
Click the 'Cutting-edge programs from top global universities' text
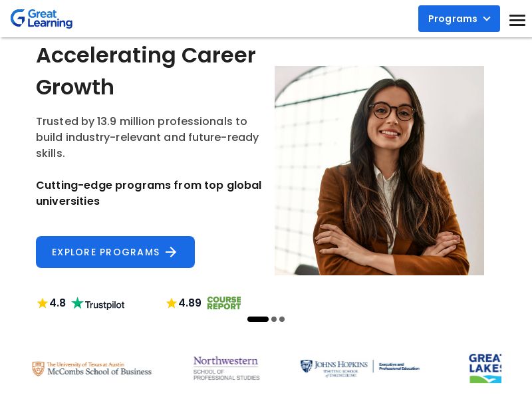point(148,193)
